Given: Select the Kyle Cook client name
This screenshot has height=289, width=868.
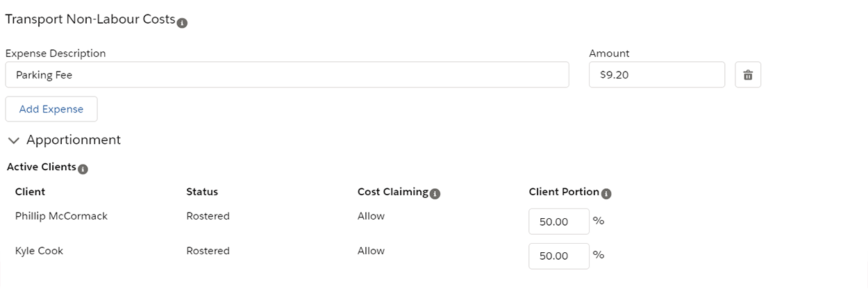Looking at the screenshot, I should point(39,251).
